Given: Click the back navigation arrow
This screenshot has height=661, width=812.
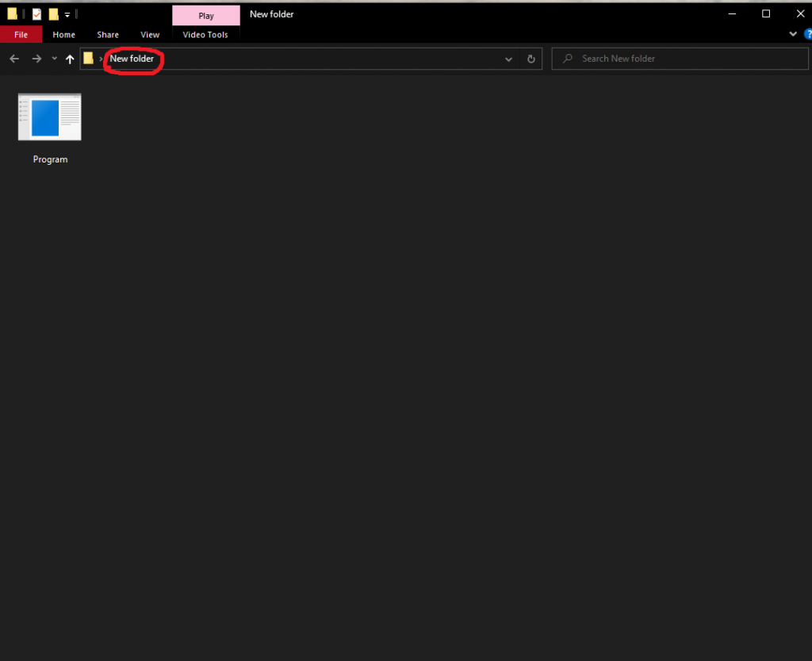Looking at the screenshot, I should pos(13,58).
